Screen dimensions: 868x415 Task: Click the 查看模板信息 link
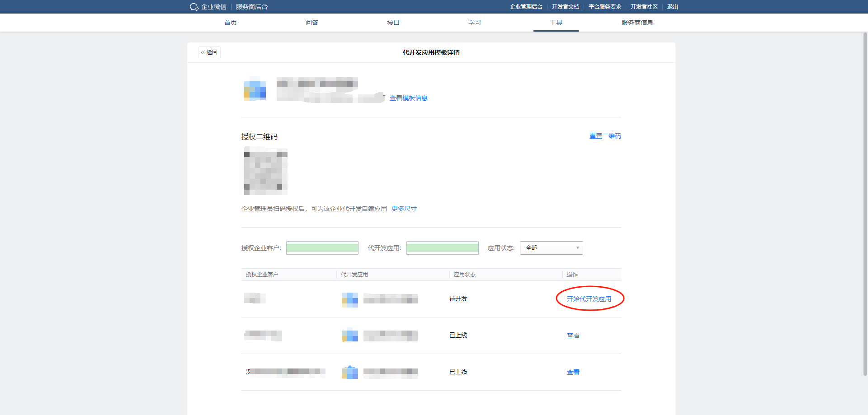click(x=408, y=98)
